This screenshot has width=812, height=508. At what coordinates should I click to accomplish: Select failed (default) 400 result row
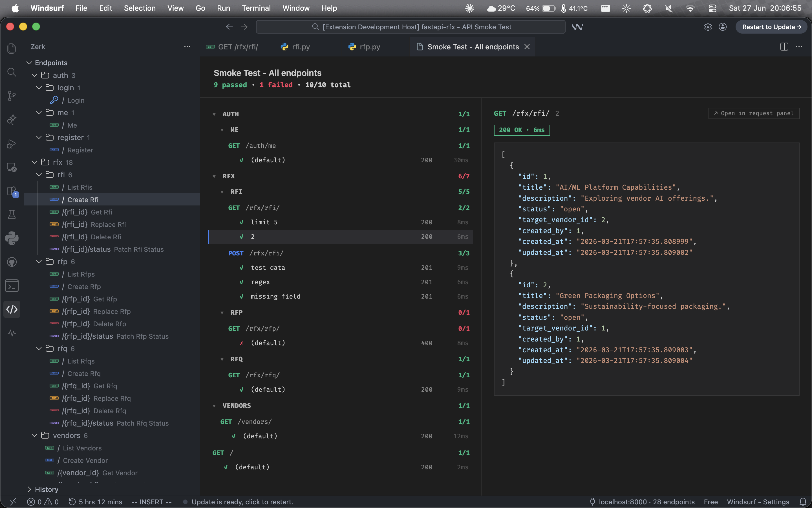(x=341, y=343)
